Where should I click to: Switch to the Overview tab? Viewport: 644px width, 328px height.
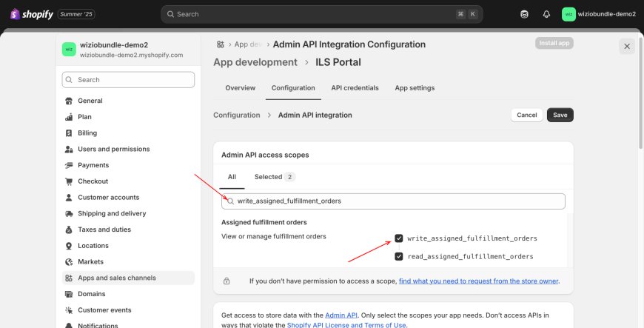click(x=241, y=88)
